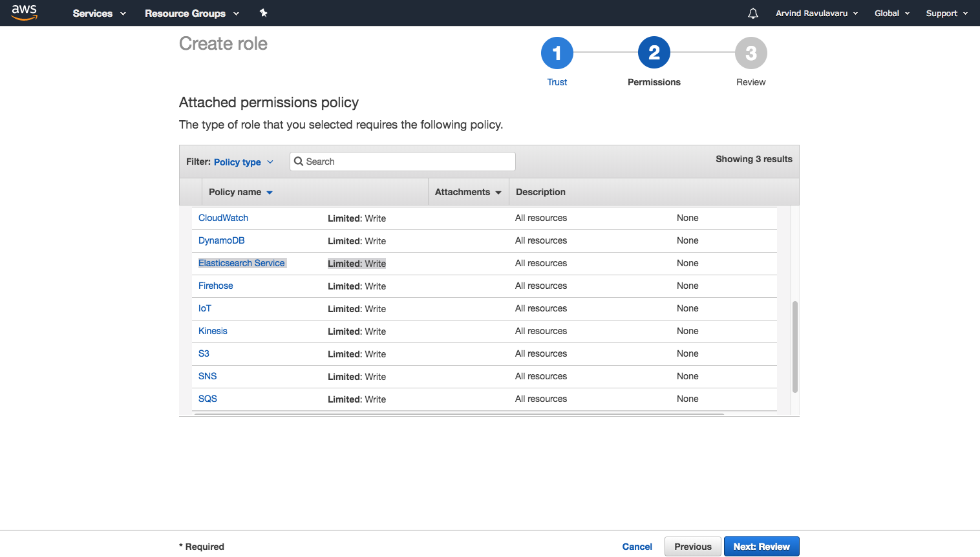Open the Elasticsearch Service link
This screenshot has height=557, width=980.
point(242,263)
